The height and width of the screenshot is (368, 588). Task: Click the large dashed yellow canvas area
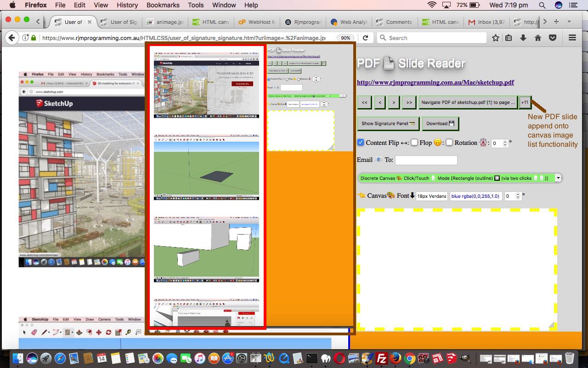457,270
